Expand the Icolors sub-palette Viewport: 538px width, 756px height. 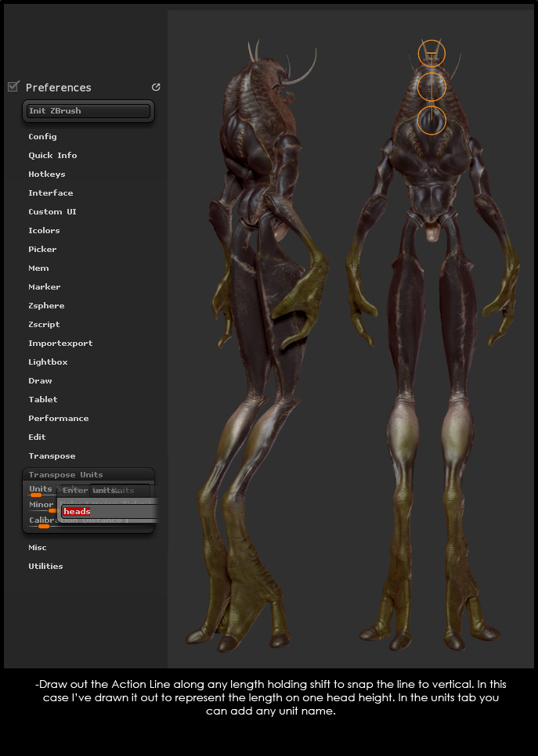coord(44,230)
